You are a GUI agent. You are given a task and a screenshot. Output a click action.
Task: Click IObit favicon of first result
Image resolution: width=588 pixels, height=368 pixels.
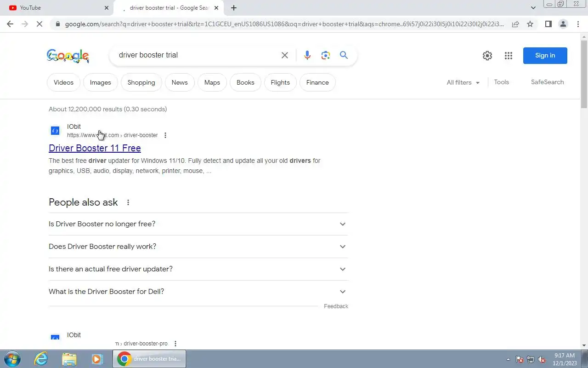point(55,131)
